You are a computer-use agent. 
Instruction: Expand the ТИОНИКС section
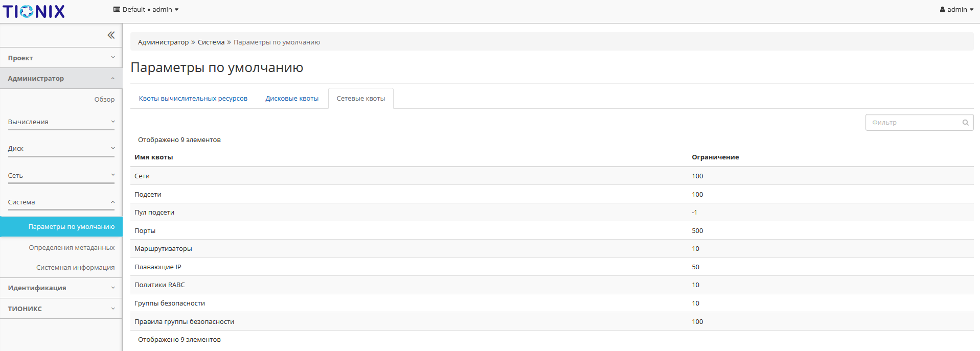61,309
